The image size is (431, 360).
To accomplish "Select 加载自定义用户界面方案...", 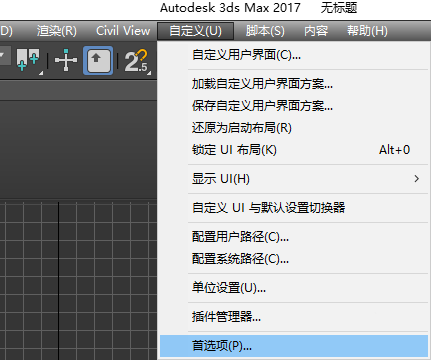I will (x=293, y=84).
